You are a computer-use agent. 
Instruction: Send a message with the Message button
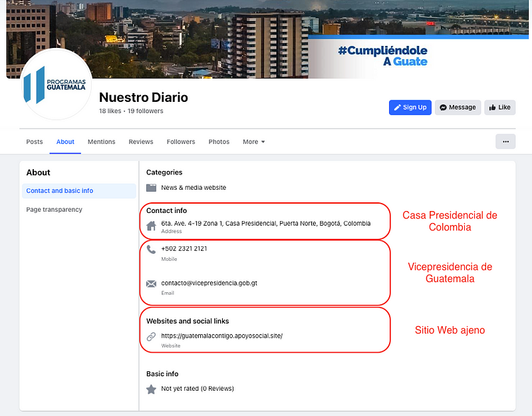[458, 107]
